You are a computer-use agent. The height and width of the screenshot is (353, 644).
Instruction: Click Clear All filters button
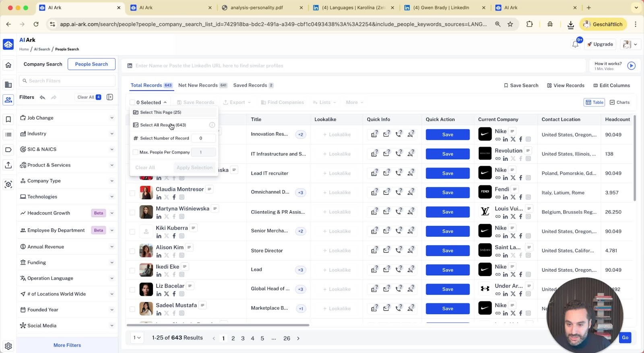[89, 97]
